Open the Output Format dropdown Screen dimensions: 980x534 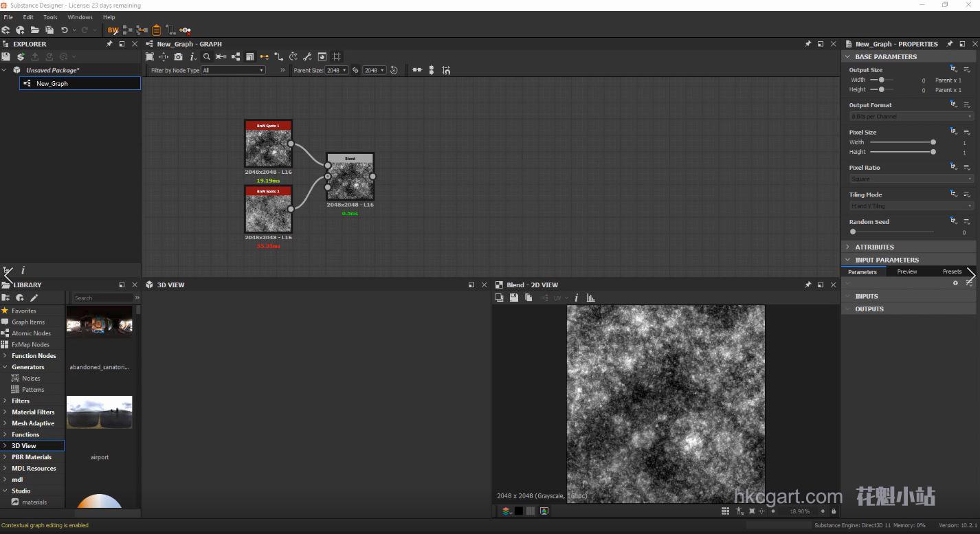coord(911,116)
